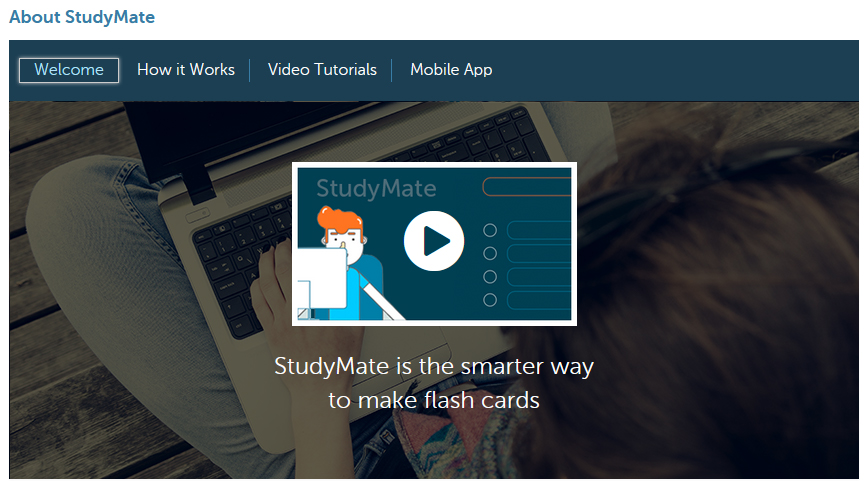The width and height of the screenshot is (868, 488).
Task: Click the white computer monitor illustration
Action: 322,278
